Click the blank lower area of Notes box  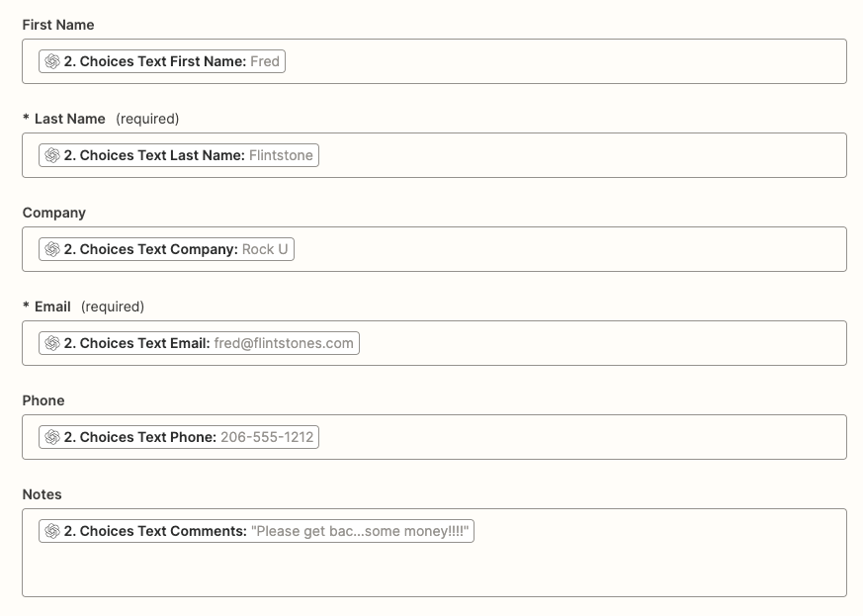[x=435, y=573]
